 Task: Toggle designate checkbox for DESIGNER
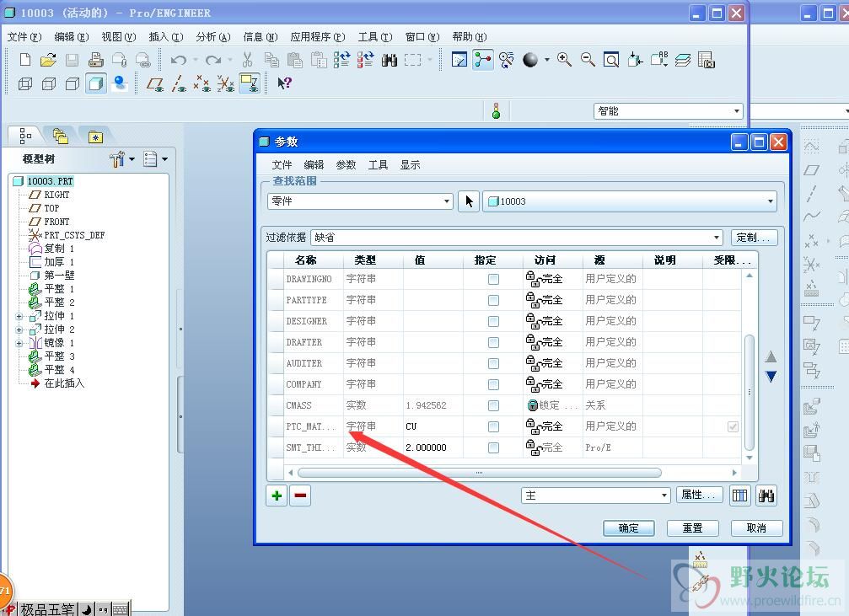pos(493,321)
